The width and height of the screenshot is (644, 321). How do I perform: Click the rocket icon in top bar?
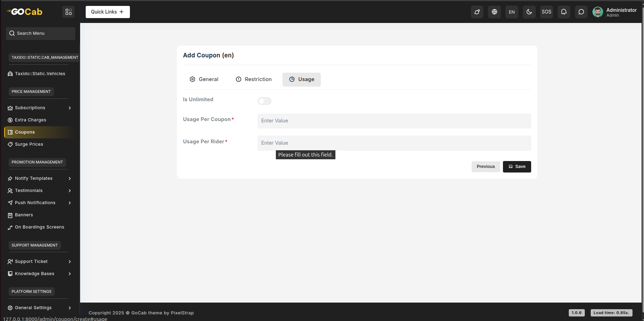(x=477, y=12)
